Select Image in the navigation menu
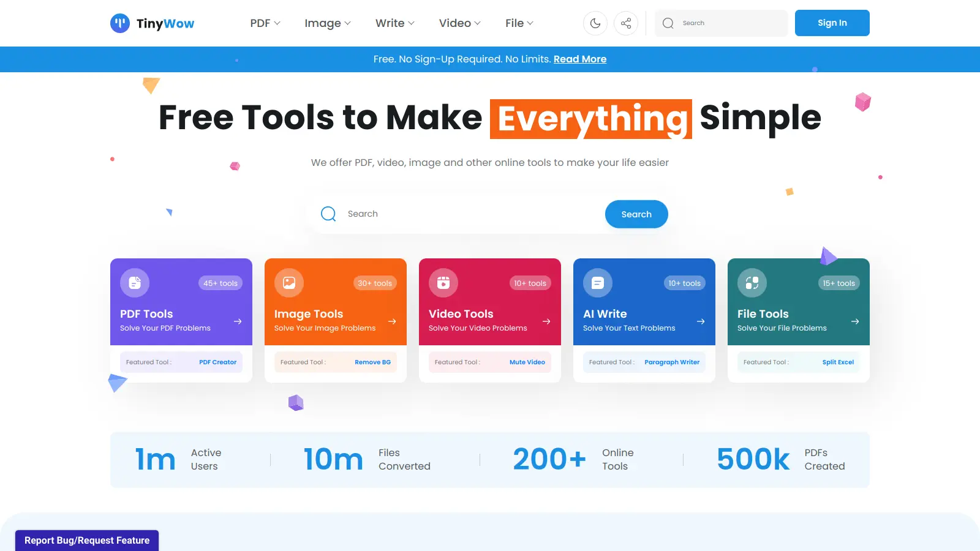The image size is (980, 551). 327,23
